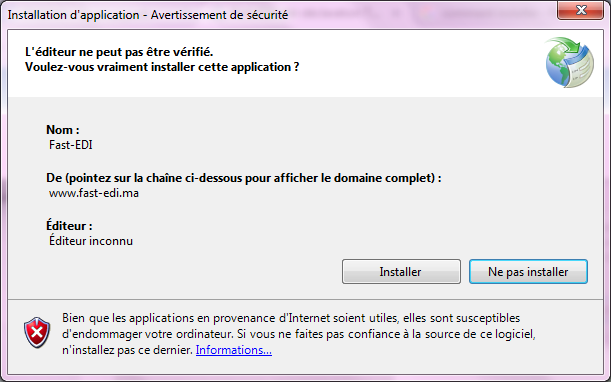Choose Ne pas installer
Viewport: 611px width, 382px height.
tap(528, 272)
